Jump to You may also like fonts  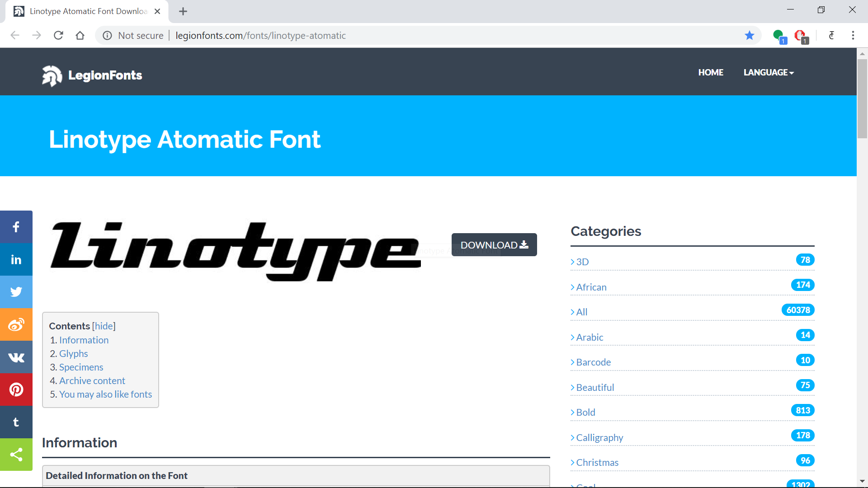tap(106, 394)
